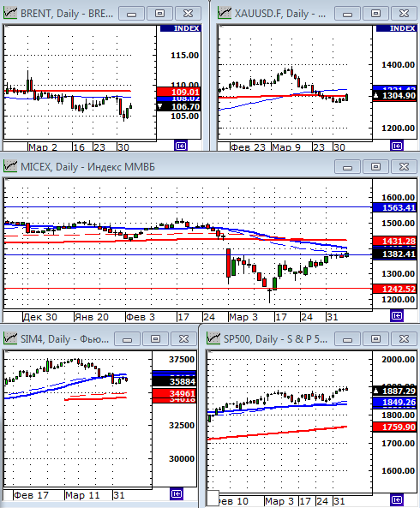Click the MICEX chart window icon
Image resolution: width=420 pixels, height=508 pixels.
point(10,166)
